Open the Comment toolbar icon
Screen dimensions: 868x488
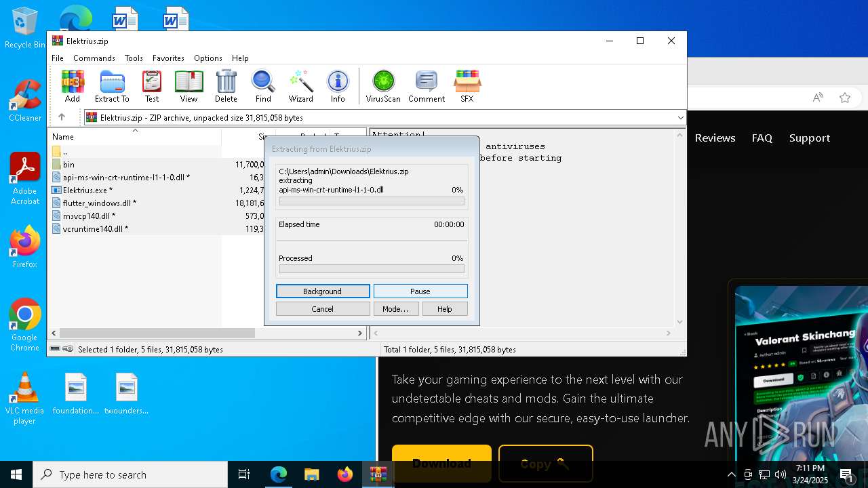[x=427, y=86]
